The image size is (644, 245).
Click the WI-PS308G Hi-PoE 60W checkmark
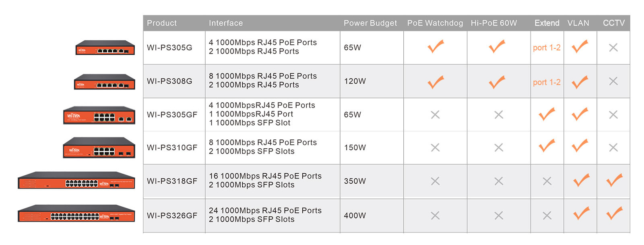click(x=497, y=82)
